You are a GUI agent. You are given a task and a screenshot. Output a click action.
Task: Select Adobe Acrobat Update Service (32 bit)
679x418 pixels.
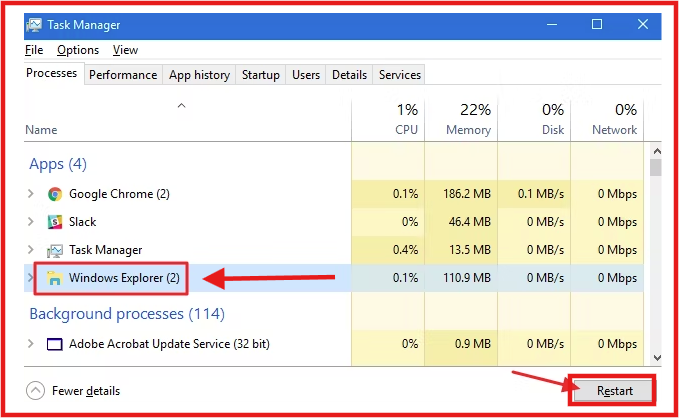pos(169,344)
